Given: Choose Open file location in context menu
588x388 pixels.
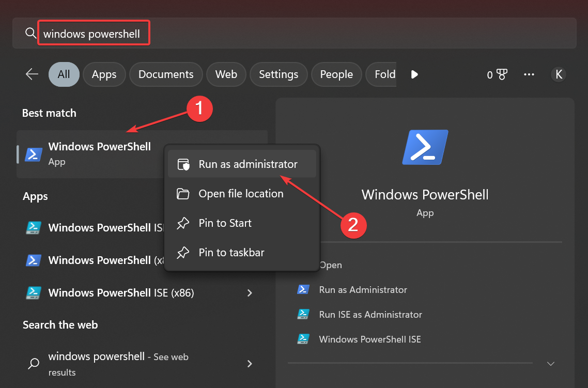Looking at the screenshot, I should (x=242, y=193).
